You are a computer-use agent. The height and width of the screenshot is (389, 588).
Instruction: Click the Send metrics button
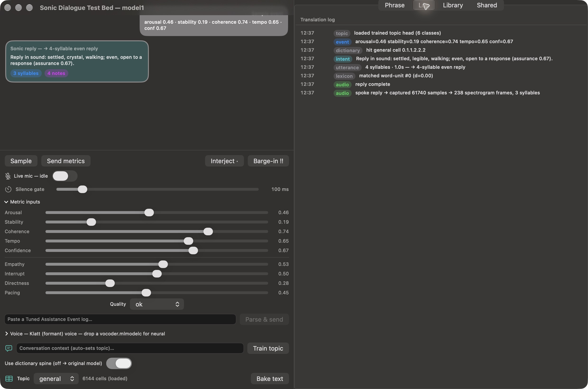[x=66, y=161]
